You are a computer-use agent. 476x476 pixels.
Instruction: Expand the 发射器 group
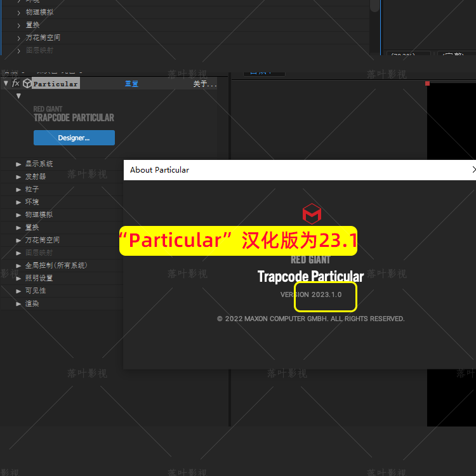[x=18, y=177]
